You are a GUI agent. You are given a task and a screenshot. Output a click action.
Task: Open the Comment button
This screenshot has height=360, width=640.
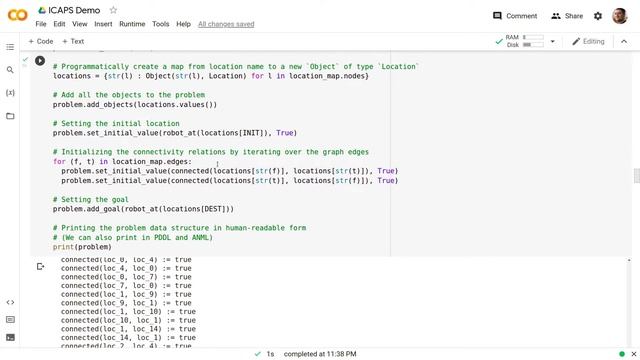coord(515,16)
